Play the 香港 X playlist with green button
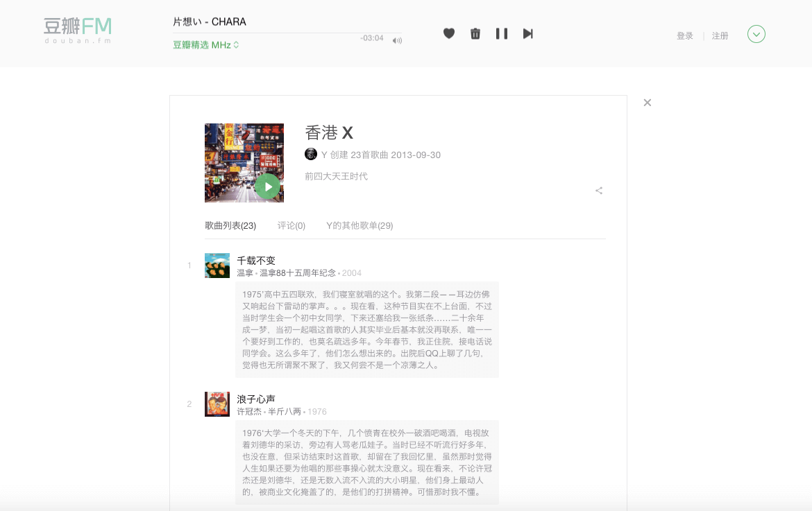This screenshot has width=812, height=511. pos(267,186)
